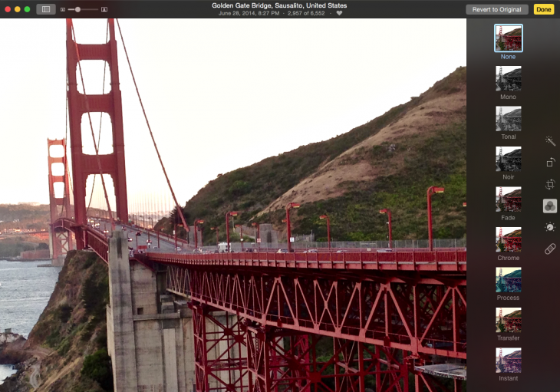Click Revert to Original button
Screen dimensions: 560x392
497,9
